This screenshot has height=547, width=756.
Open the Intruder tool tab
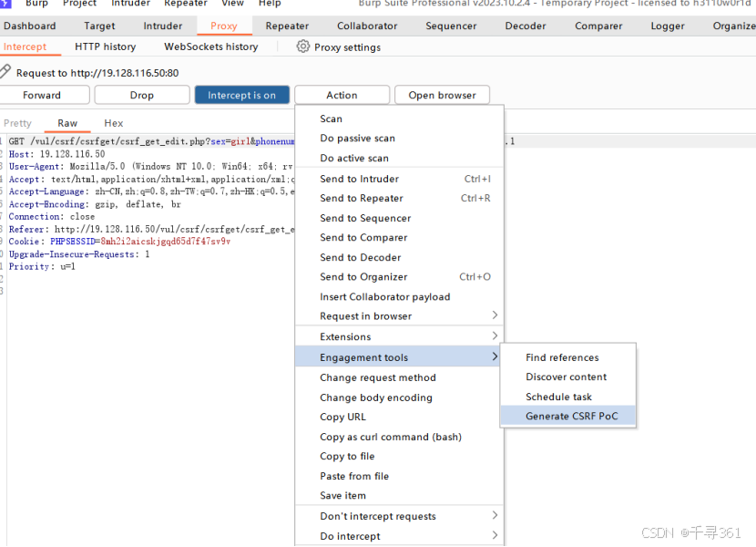pyautogui.click(x=163, y=26)
